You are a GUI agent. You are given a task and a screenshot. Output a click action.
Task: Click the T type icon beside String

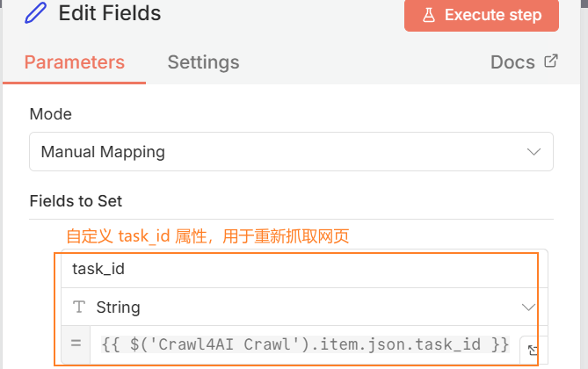click(x=79, y=307)
